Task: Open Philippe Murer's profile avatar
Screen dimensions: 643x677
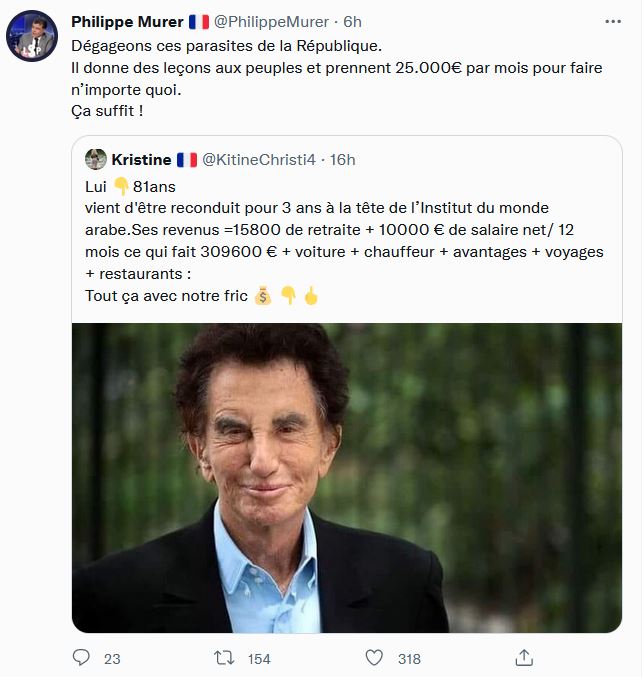Action: [x=32, y=37]
